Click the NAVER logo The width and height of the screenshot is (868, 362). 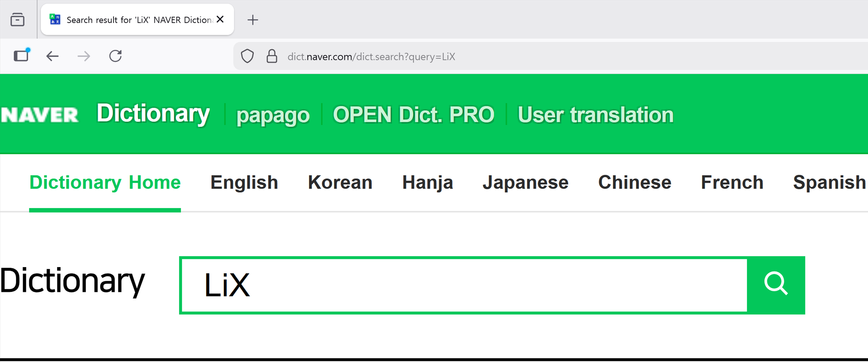click(39, 115)
